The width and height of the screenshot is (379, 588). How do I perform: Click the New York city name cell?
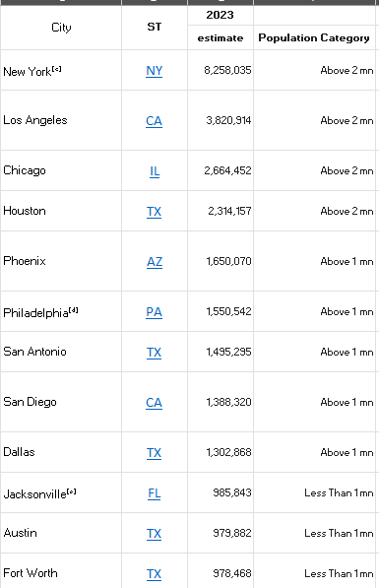(x=61, y=70)
